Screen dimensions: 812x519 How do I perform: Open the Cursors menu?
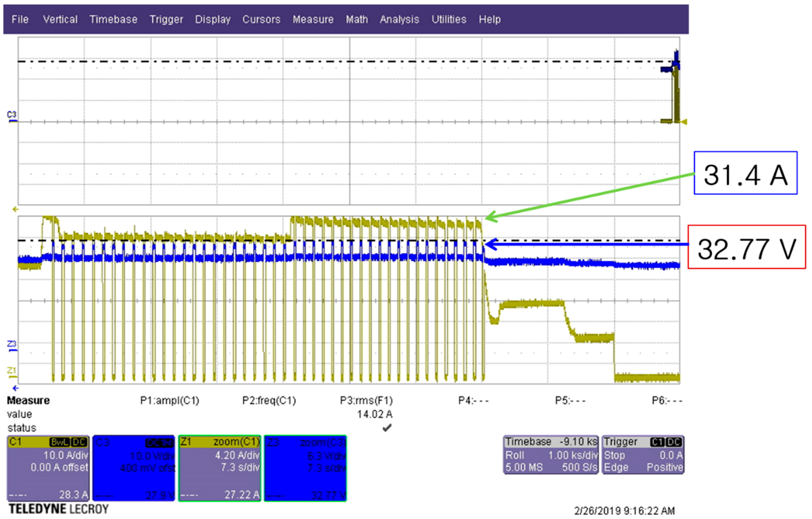pyautogui.click(x=261, y=19)
